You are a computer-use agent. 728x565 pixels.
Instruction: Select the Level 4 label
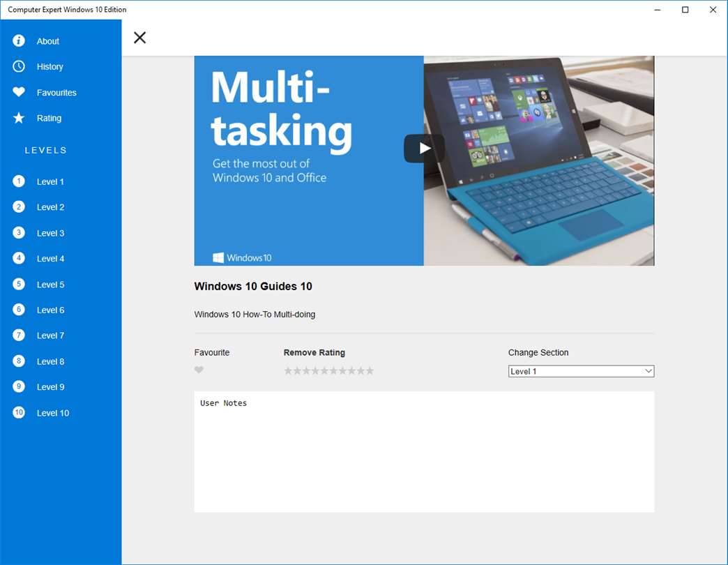pyautogui.click(x=51, y=259)
